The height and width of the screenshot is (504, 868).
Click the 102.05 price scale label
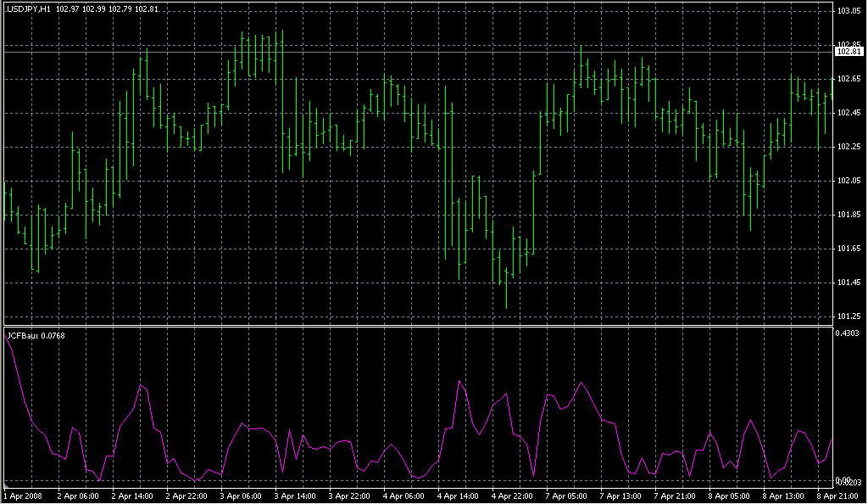point(849,181)
